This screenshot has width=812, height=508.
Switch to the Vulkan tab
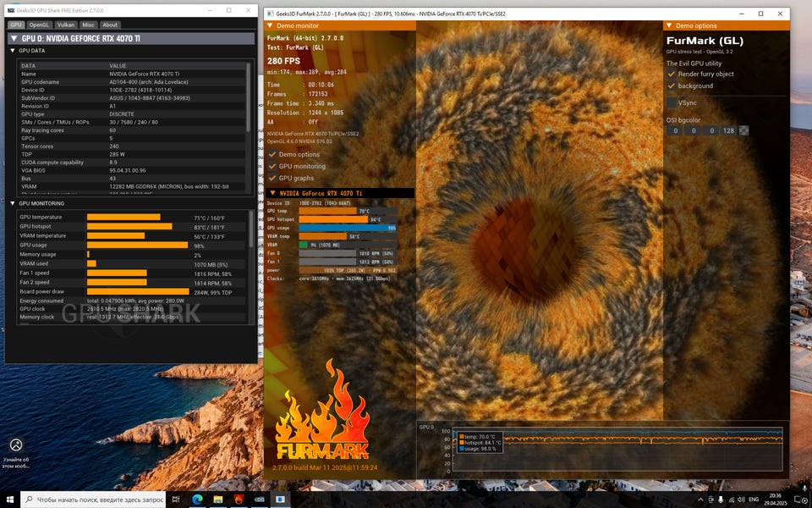(x=66, y=25)
